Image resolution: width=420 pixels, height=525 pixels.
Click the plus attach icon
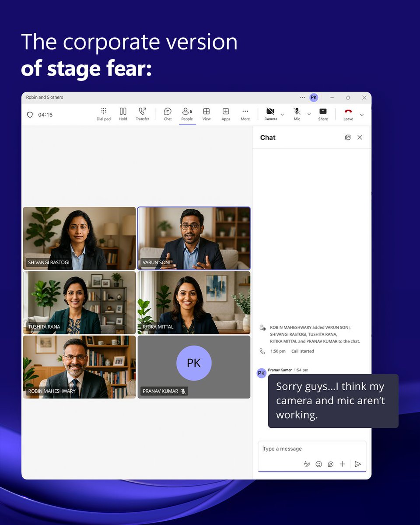pyautogui.click(x=343, y=464)
